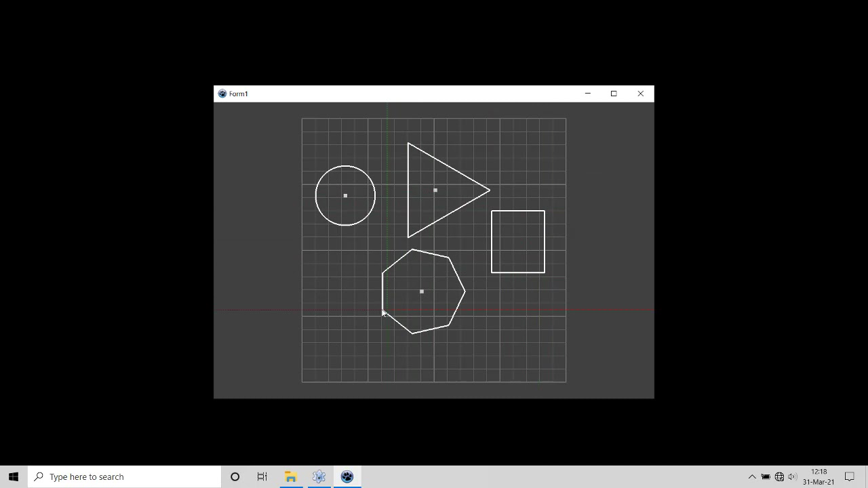Click the heptagon's center point marker
The height and width of the screenshot is (488, 868).
[x=422, y=291]
